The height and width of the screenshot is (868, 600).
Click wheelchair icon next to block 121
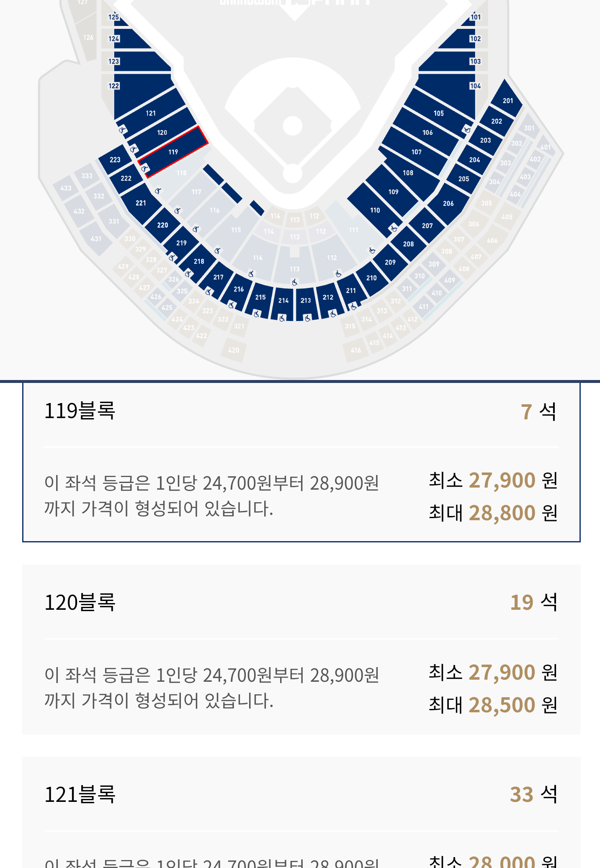[122, 130]
